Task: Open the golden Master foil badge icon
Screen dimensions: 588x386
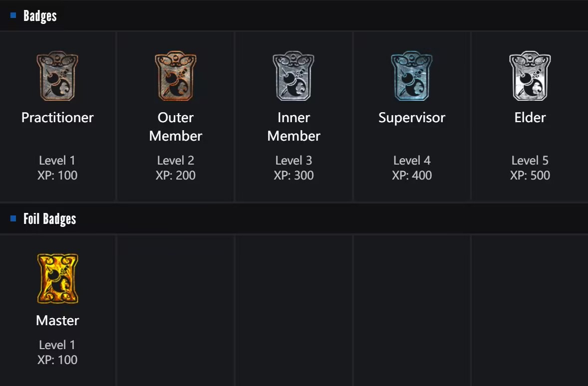Action: [57, 279]
